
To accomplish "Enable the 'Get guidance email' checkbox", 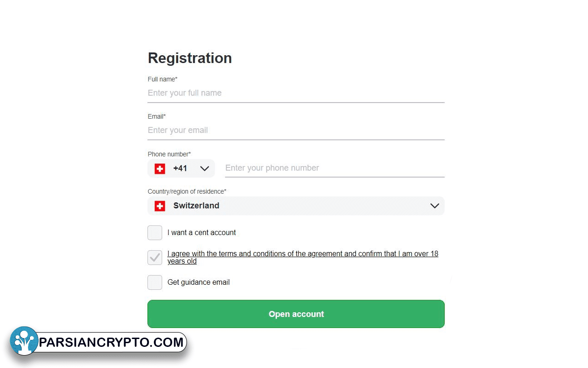I will pos(155,282).
